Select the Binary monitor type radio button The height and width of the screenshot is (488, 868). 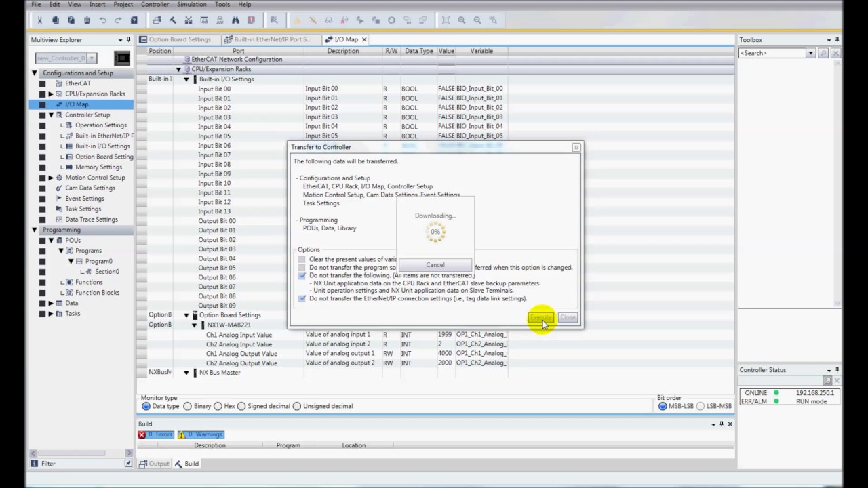click(187, 406)
